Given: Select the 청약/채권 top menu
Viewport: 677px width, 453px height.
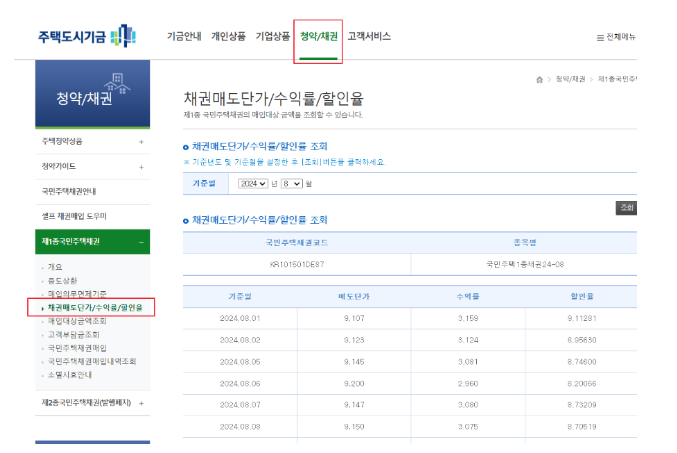Looking at the screenshot, I should [x=319, y=36].
